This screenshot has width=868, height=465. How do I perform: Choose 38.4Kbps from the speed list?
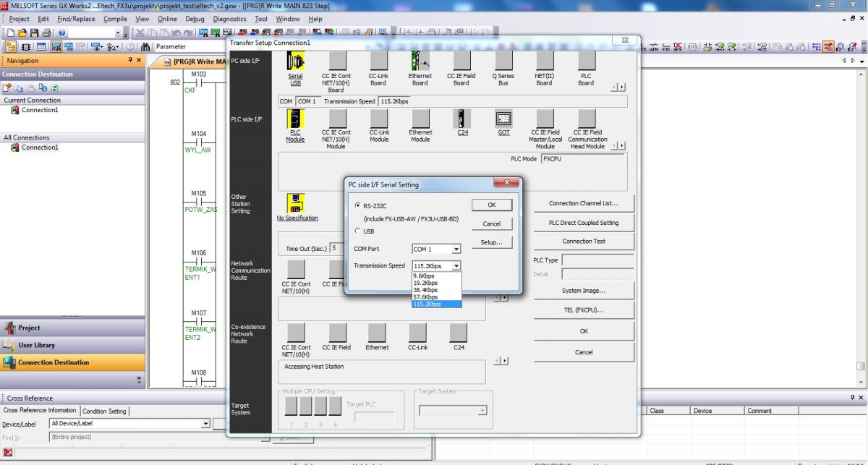click(436, 290)
